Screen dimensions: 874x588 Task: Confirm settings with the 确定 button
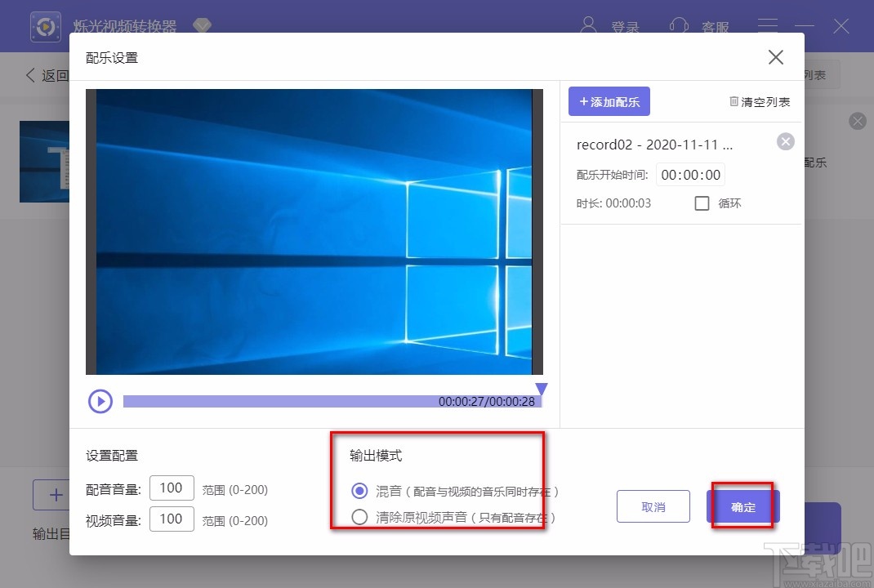pyautogui.click(x=742, y=506)
